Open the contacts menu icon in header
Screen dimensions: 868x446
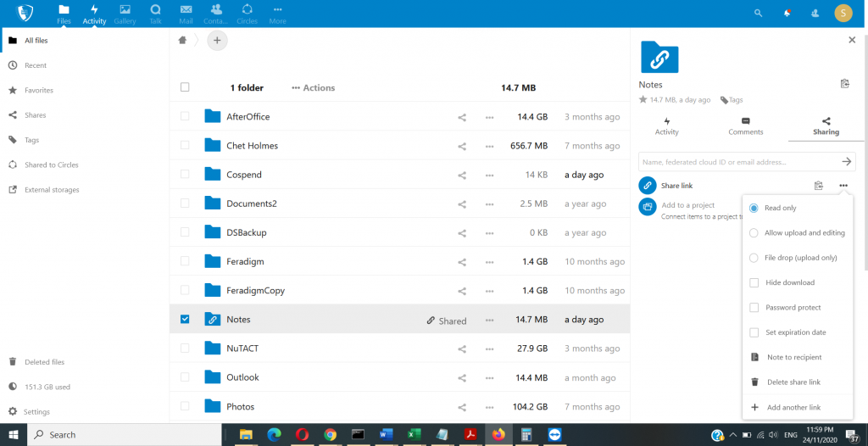point(815,13)
